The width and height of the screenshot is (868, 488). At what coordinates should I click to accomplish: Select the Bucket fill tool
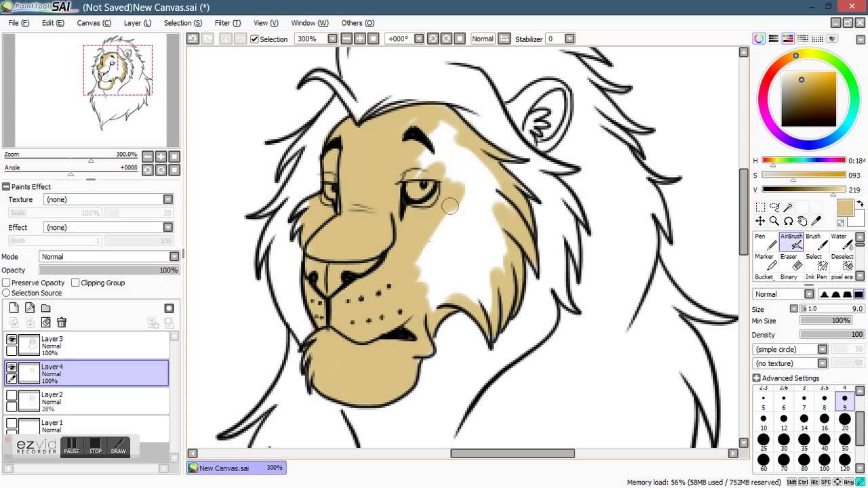click(764, 277)
